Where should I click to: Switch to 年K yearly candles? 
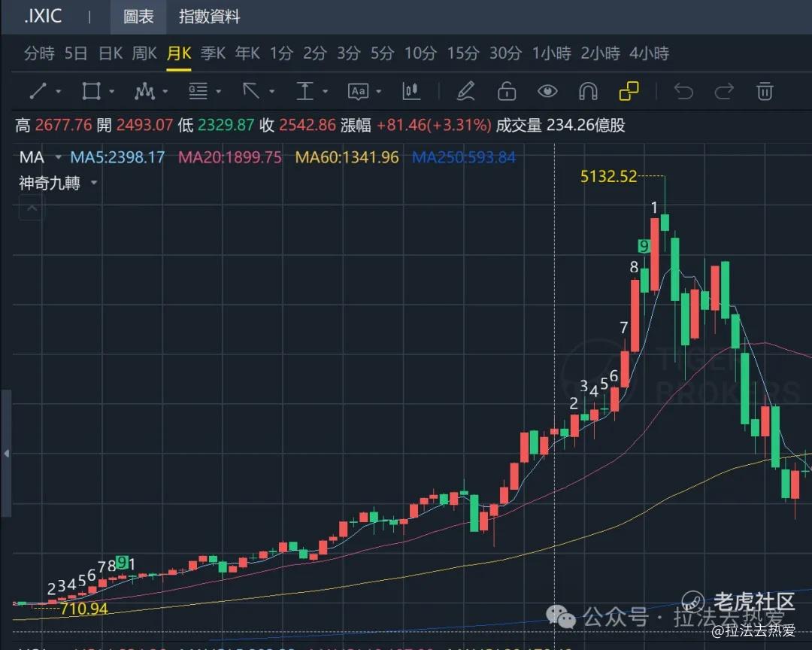click(x=247, y=53)
